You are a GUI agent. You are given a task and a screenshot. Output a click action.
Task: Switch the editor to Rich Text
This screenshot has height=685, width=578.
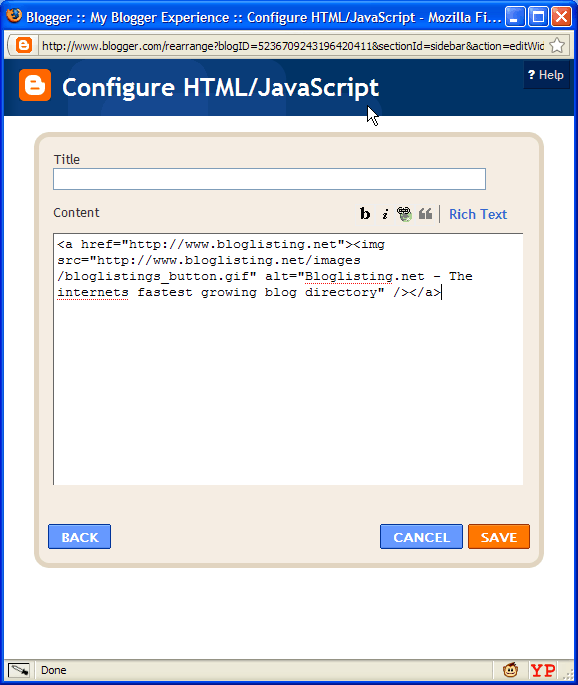coord(478,214)
